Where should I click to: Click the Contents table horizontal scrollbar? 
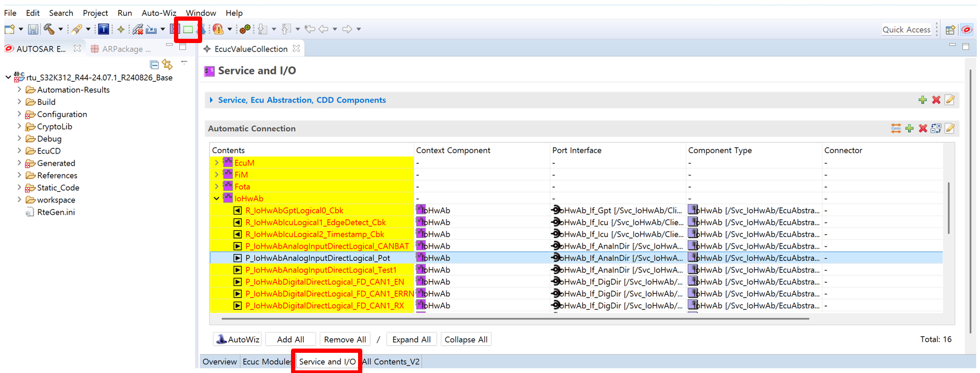coord(515,319)
